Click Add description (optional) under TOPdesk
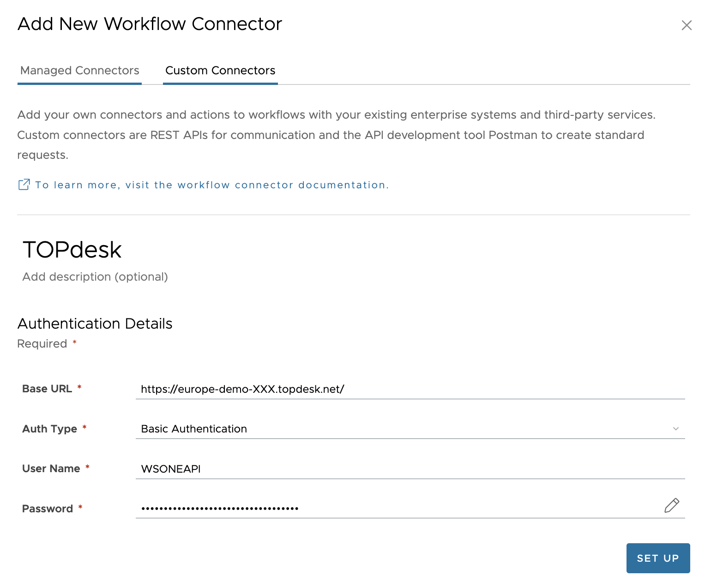 pos(95,276)
